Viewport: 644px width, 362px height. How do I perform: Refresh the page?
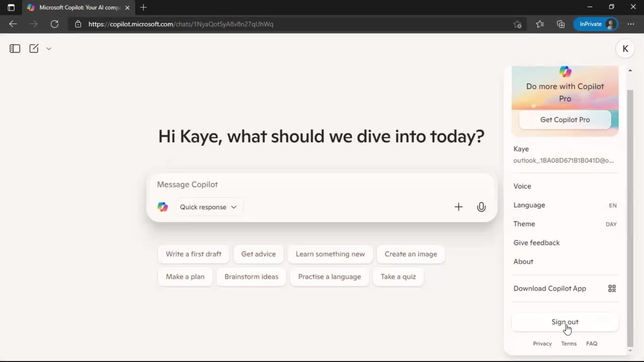pos(54,24)
